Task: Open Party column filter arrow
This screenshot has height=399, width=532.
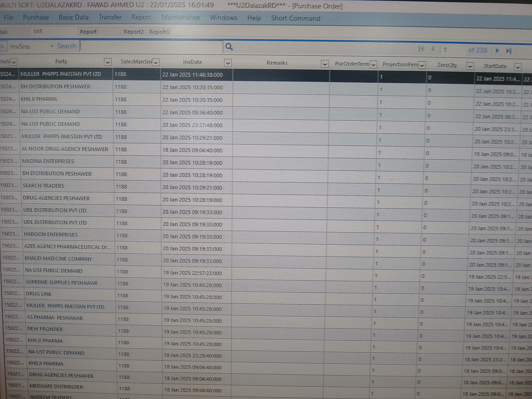Action: coord(108,62)
